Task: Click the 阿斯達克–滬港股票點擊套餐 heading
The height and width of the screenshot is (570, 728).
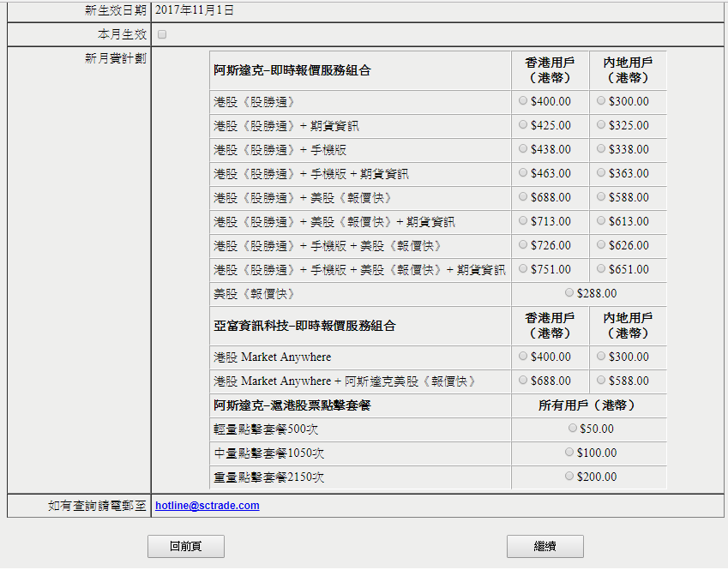Action: (x=292, y=405)
